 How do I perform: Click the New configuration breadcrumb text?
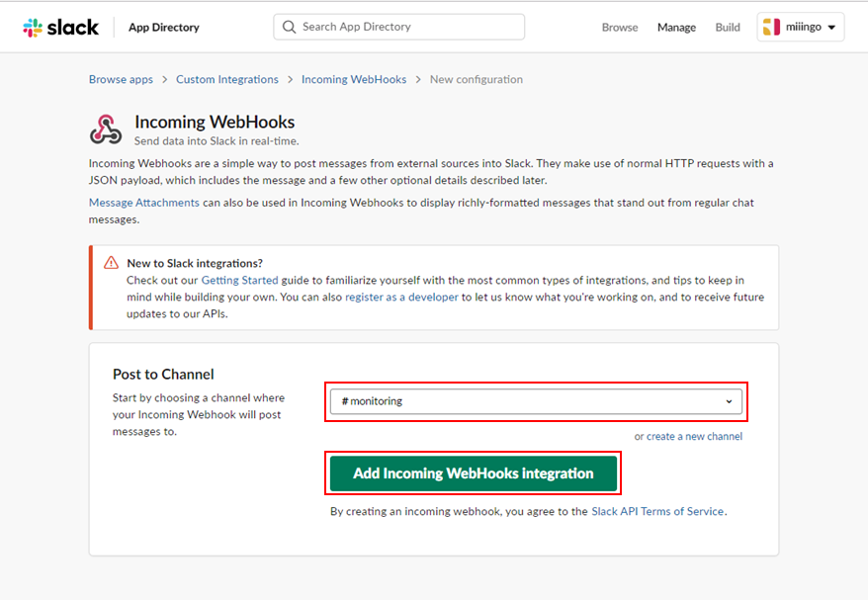tap(477, 79)
